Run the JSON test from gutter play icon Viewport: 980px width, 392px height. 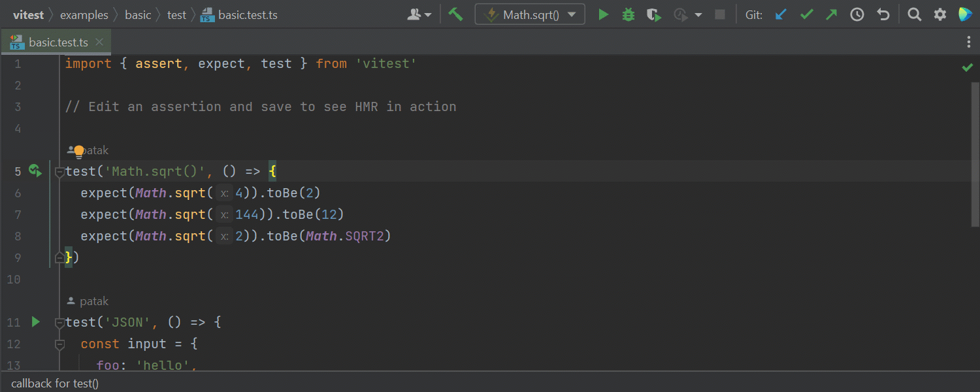[36, 322]
